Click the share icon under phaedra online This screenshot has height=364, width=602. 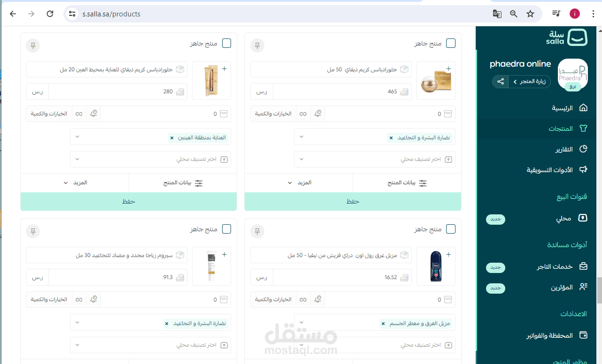[501, 82]
